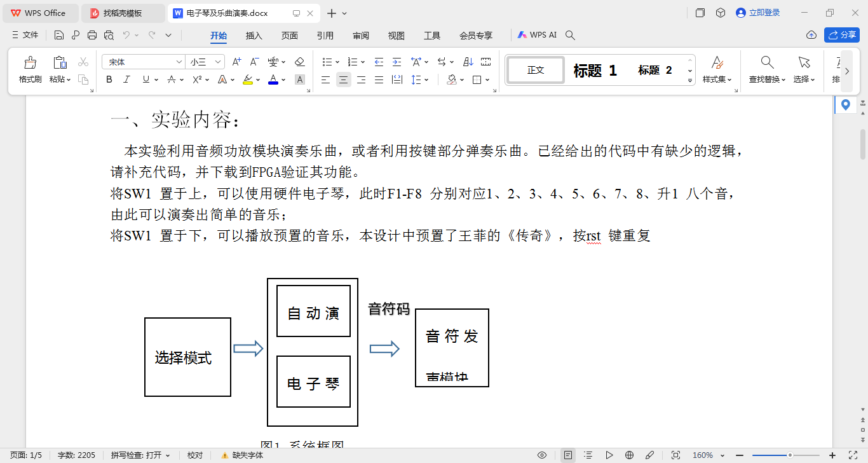Toggle italic formatting
868x463 pixels.
coord(126,79)
